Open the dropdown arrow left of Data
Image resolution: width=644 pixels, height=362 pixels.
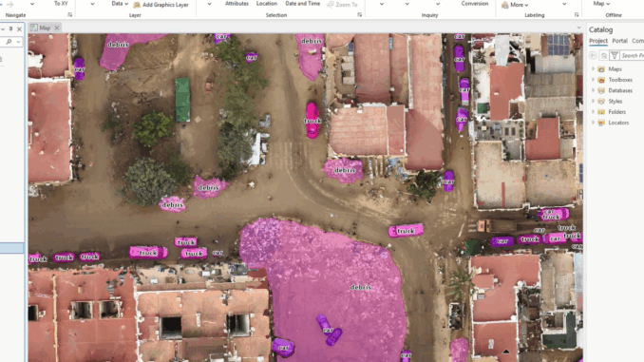point(92,4)
